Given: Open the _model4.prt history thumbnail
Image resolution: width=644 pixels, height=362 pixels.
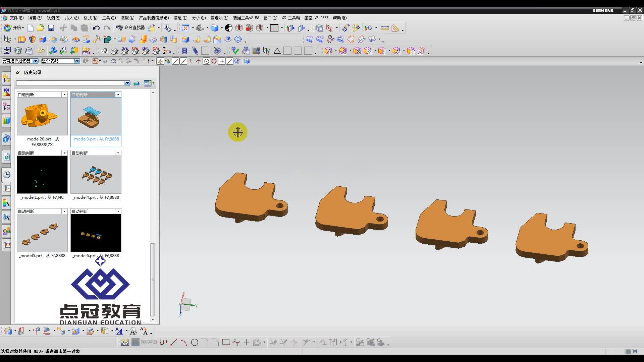Looking at the screenshot, I should [96, 175].
